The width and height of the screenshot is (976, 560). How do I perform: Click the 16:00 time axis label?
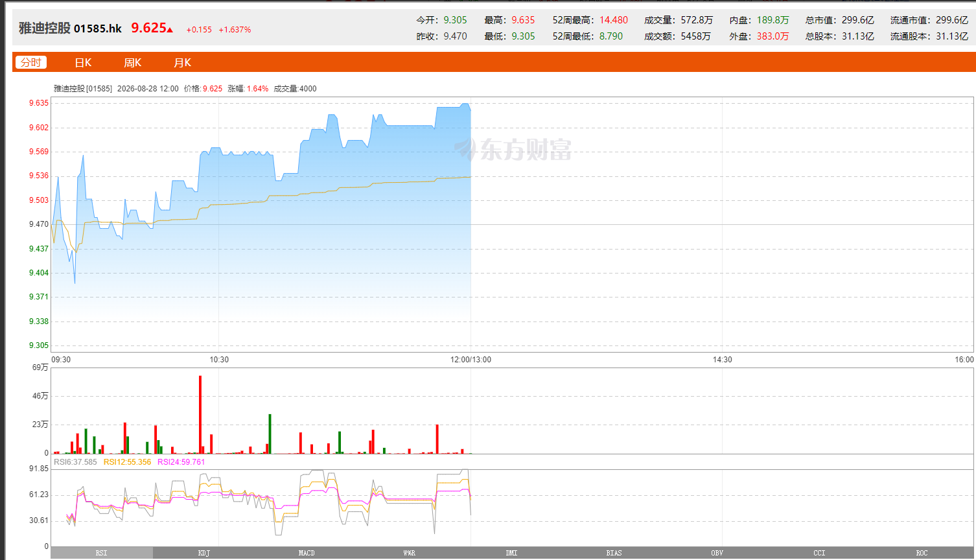pyautogui.click(x=964, y=360)
